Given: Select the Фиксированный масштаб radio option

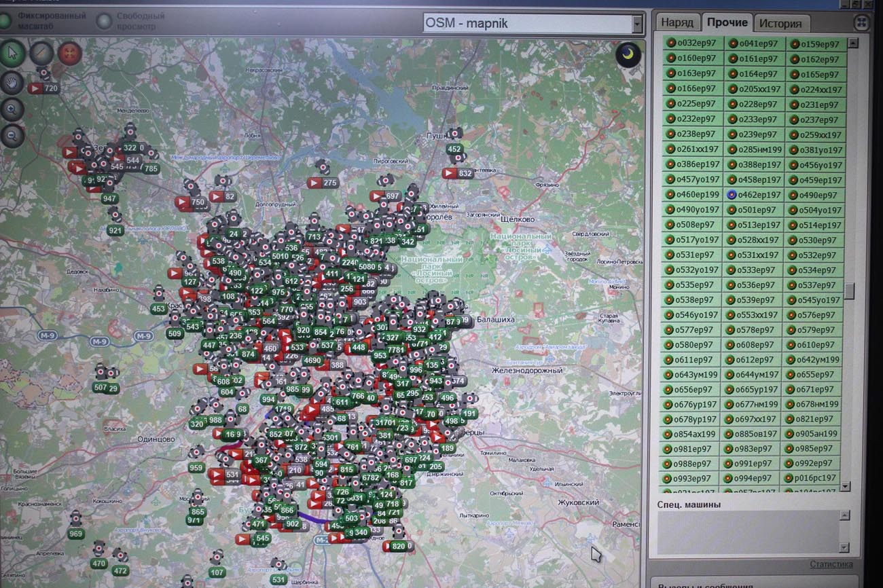Looking at the screenshot, I should point(7,21).
